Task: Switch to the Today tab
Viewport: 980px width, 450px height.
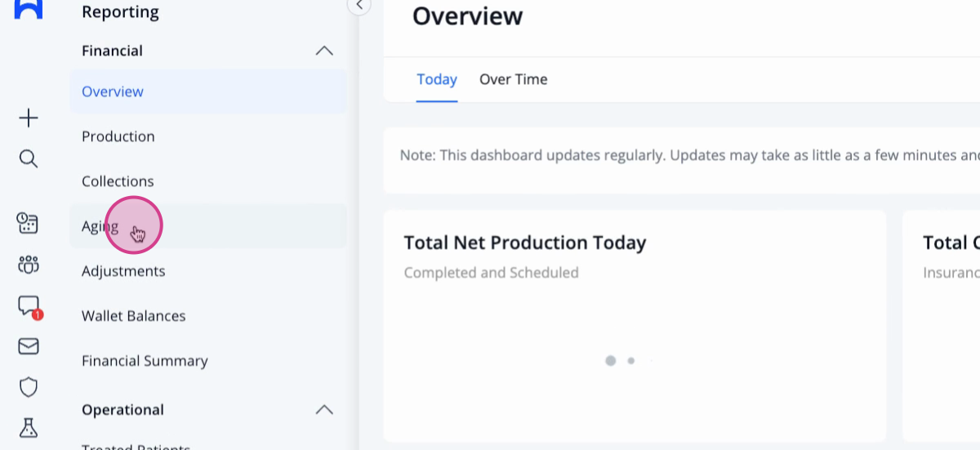Action: (437, 79)
